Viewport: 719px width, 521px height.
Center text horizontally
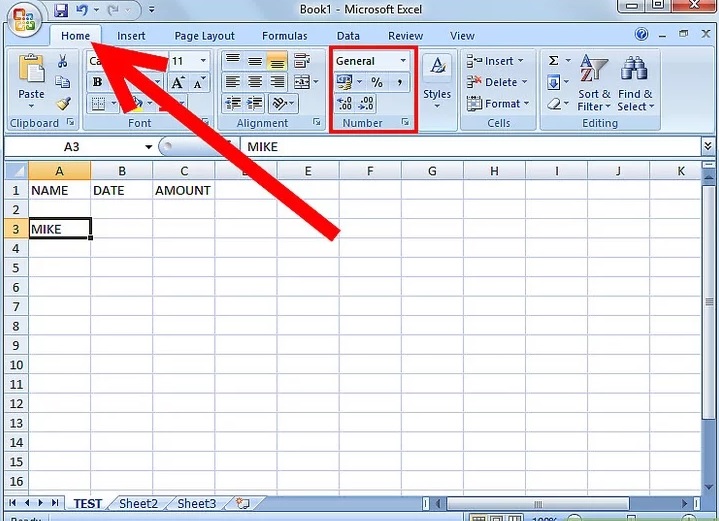[254, 82]
